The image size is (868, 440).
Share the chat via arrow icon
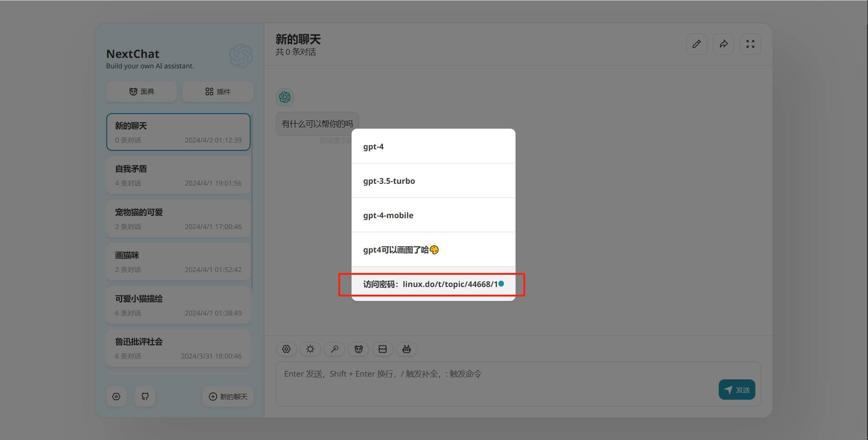pos(724,44)
